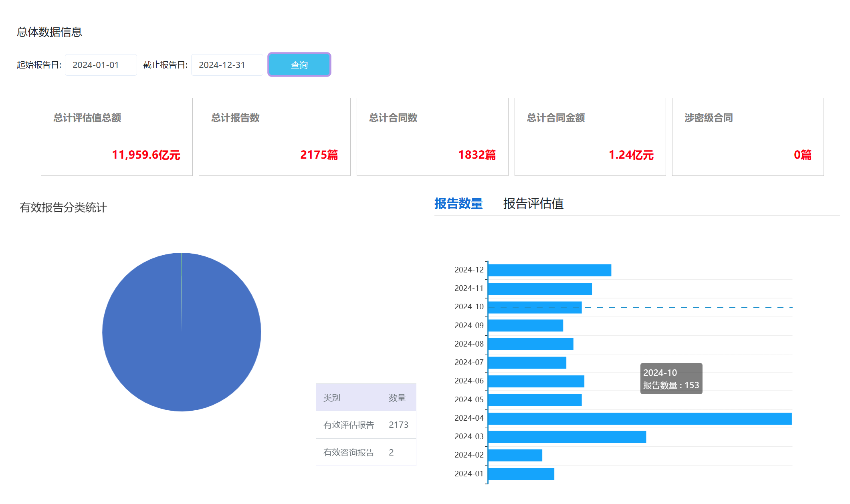Click the 2024-02 bar in chart
The image size is (850, 504).
pyautogui.click(x=515, y=455)
